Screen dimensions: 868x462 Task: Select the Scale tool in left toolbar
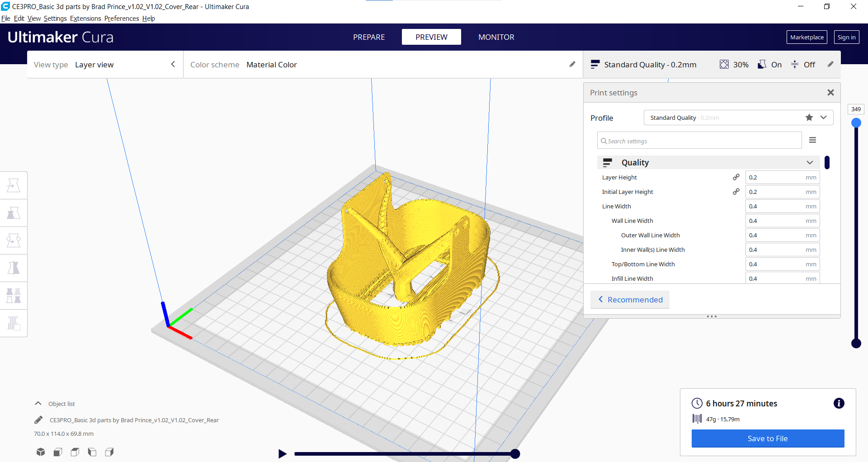(x=14, y=213)
